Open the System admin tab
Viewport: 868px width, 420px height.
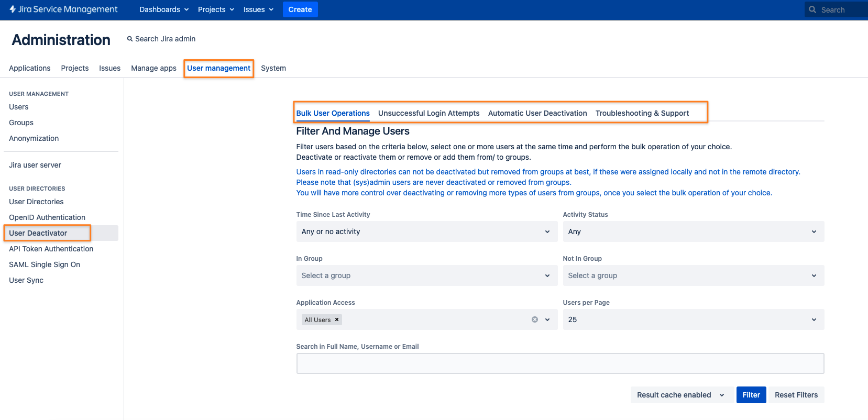tap(273, 68)
